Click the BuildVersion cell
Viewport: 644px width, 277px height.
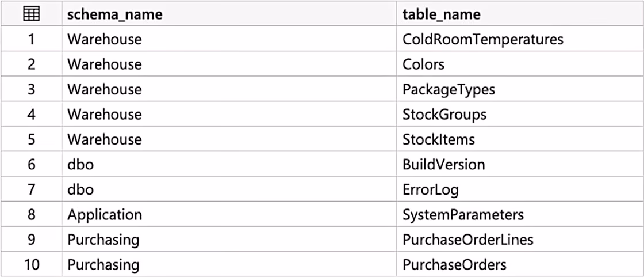click(520, 164)
